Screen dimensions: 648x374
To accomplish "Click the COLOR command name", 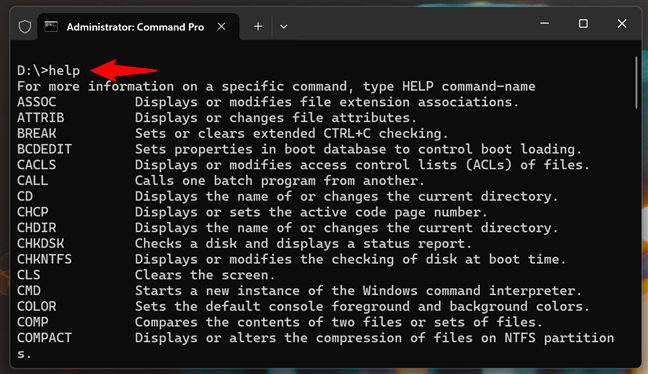I will [36, 306].
